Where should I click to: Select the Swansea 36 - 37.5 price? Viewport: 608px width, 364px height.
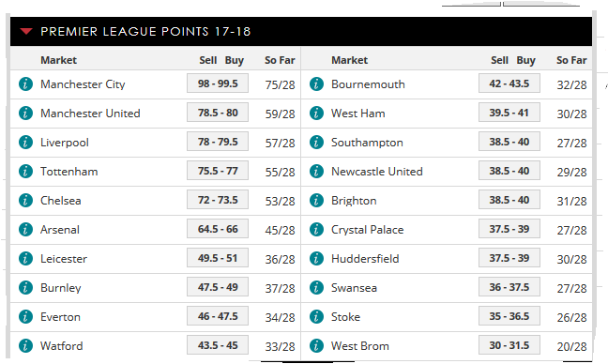[x=509, y=287]
